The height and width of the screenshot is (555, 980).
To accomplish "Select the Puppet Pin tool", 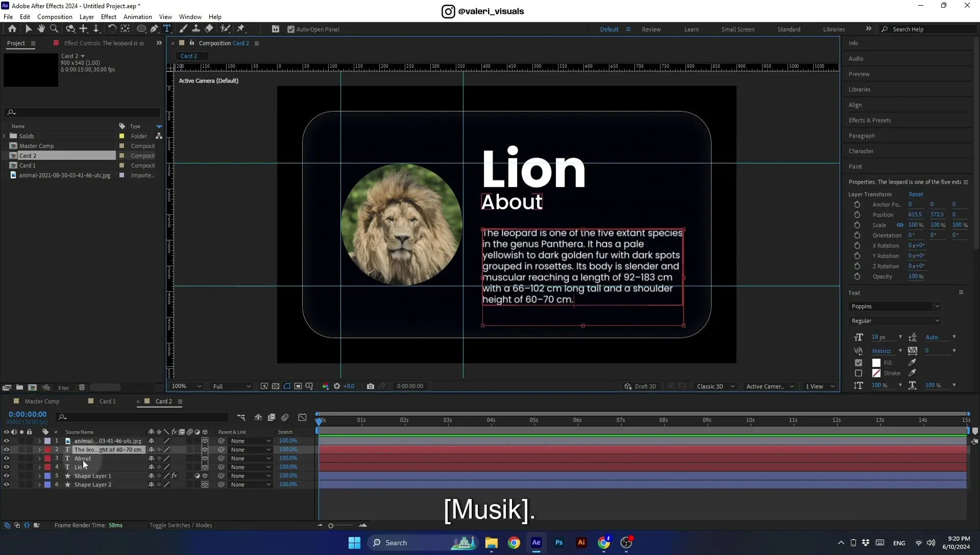I will pos(241,29).
